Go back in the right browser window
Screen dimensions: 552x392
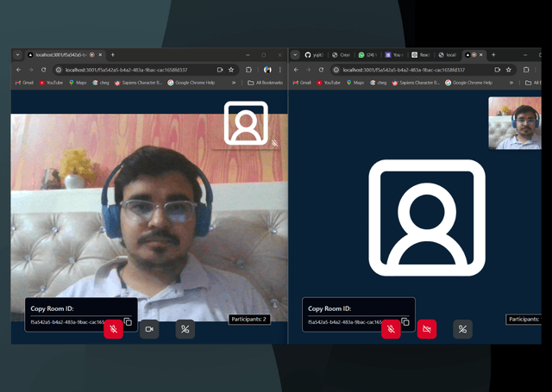(296, 70)
